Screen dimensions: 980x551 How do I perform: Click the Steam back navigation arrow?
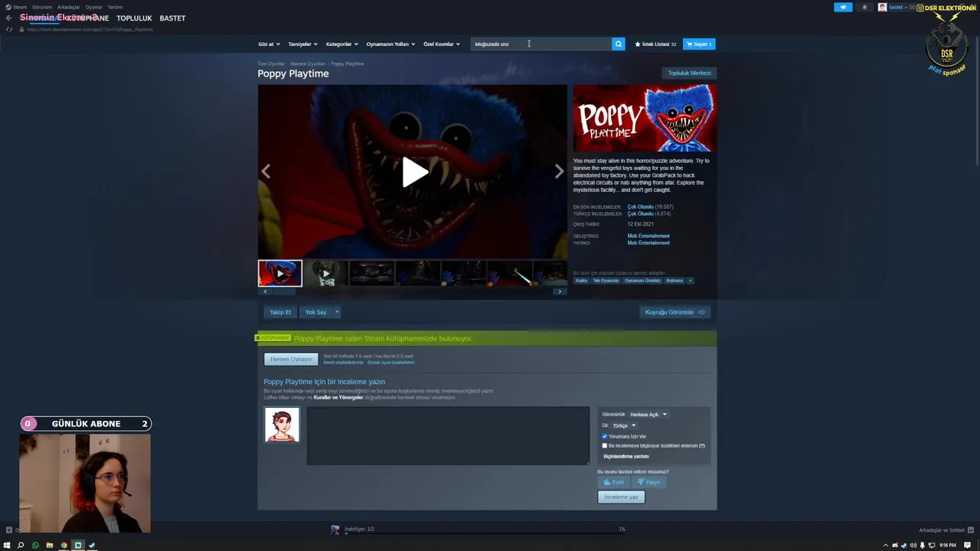pyautogui.click(x=8, y=18)
